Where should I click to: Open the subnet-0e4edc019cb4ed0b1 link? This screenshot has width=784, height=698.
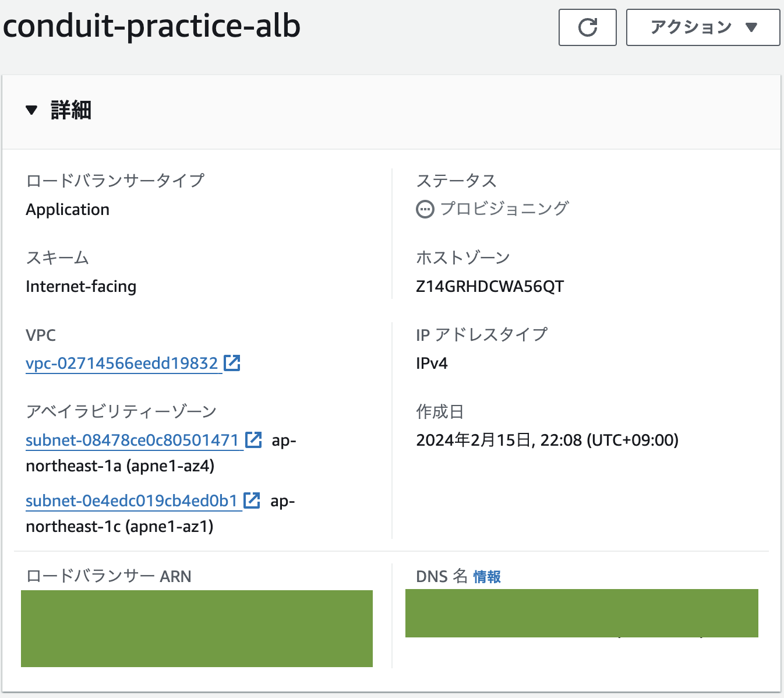tap(132, 500)
